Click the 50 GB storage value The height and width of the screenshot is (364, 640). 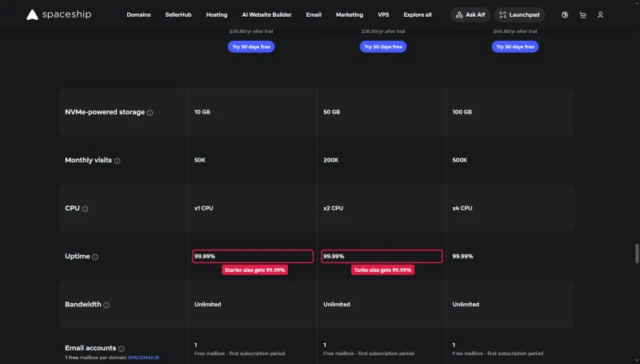click(x=331, y=112)
